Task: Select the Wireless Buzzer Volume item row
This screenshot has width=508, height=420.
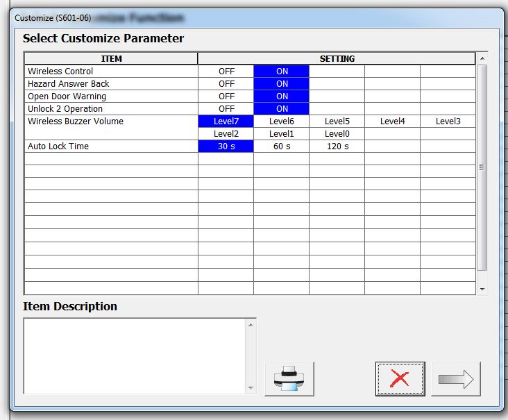Action: (111, 121)
